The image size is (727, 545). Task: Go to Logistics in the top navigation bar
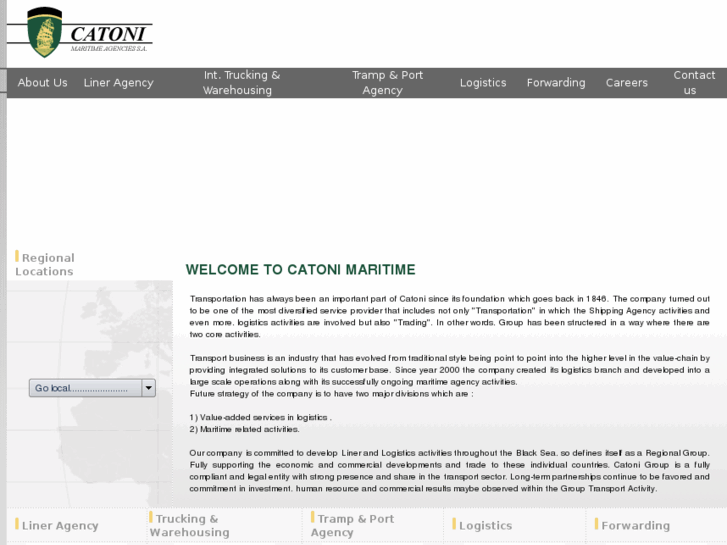(x=483, y=83)
